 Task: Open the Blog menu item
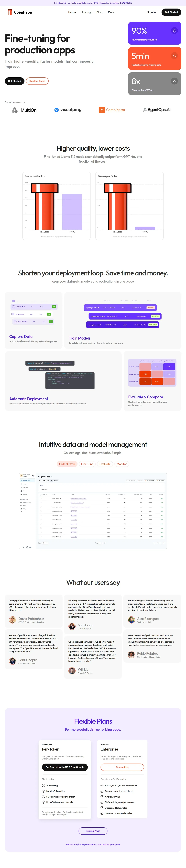coord(99,12)
